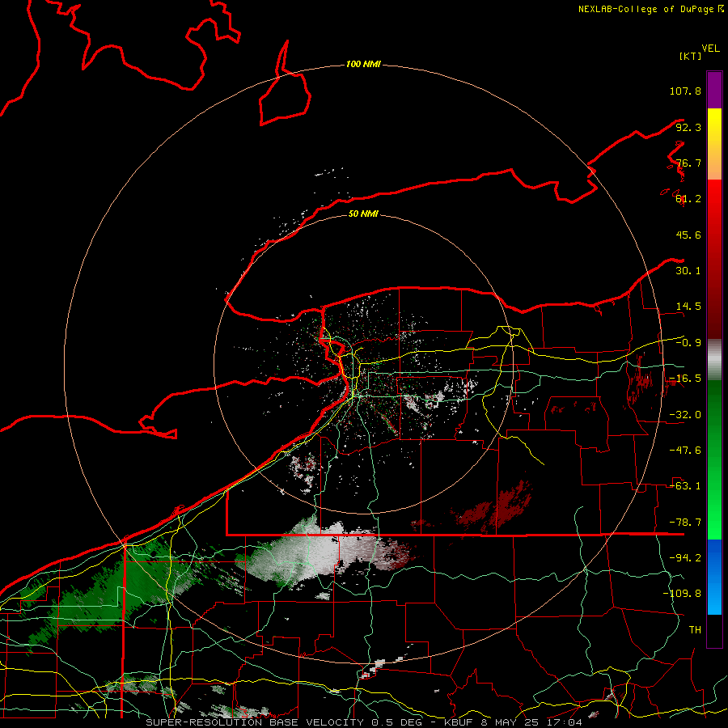Pick the gray near-zero segment of color bar
The width and height of the screenshot is (728, 728).
[714, 359]
